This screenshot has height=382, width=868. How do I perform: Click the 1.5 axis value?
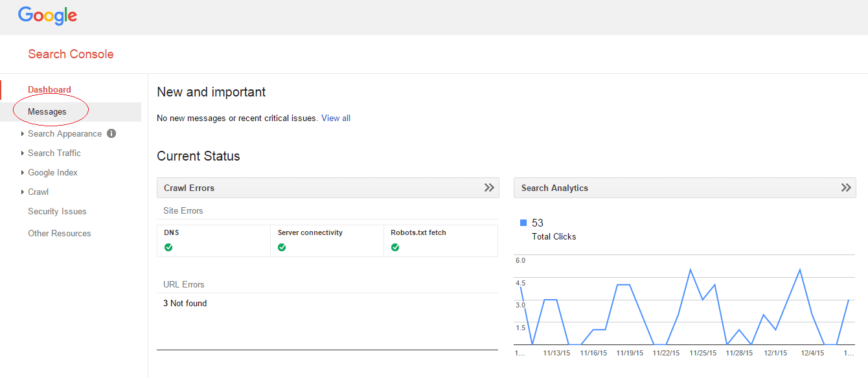click(520, 328)
